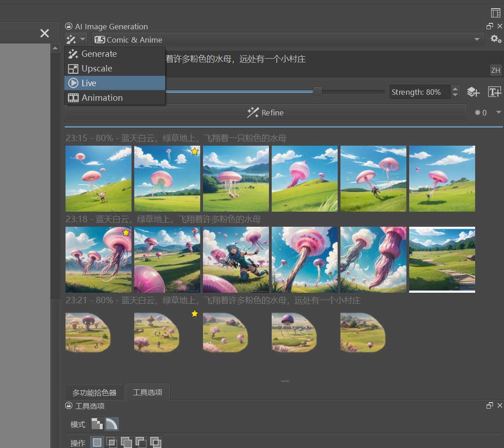
Task: Click the Refine button
Action: pos(265,113)
